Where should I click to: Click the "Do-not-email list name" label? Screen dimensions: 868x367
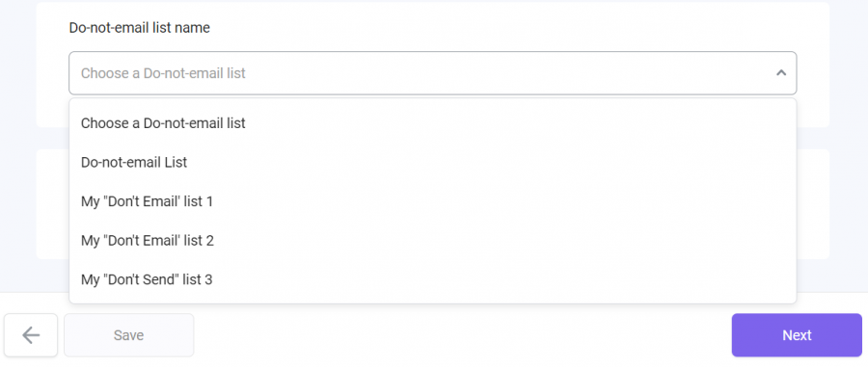point(140,28)
